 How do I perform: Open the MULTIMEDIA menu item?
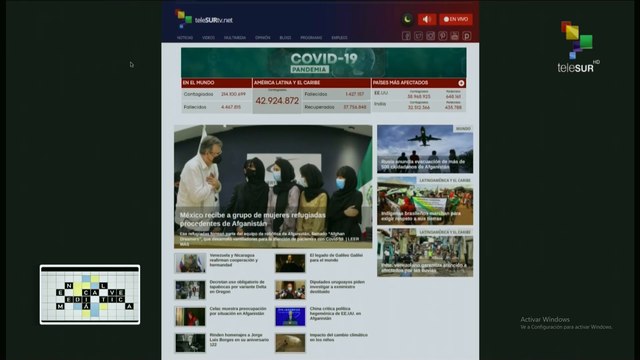pyautogui.click(x=235, y=38)
